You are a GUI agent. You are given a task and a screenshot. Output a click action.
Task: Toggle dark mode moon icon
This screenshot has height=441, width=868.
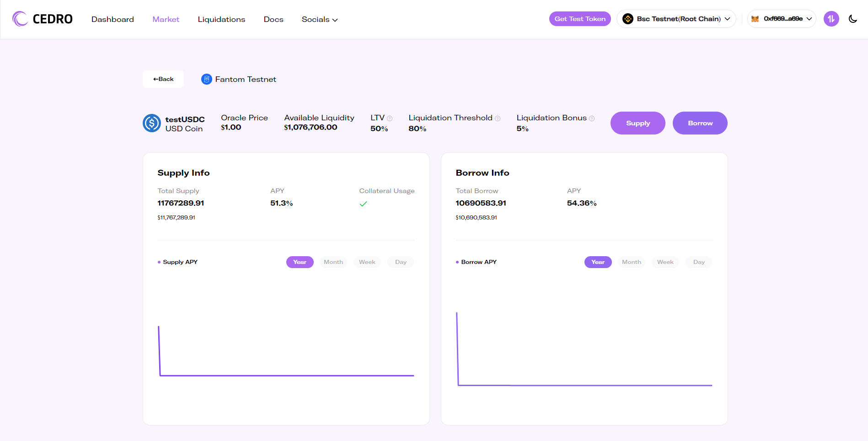pos(853,19)
